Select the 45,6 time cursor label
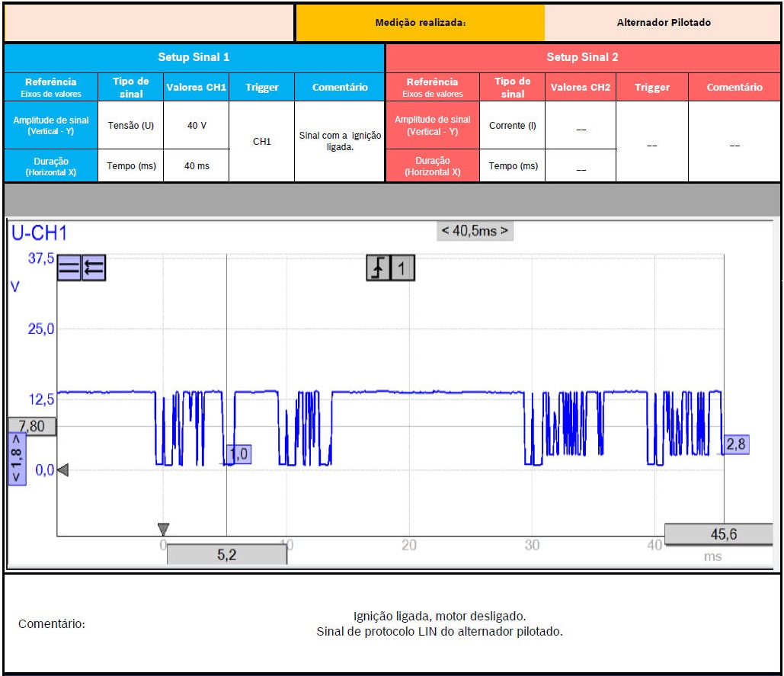This screenshot has width=784, height=676. point(718,534)
